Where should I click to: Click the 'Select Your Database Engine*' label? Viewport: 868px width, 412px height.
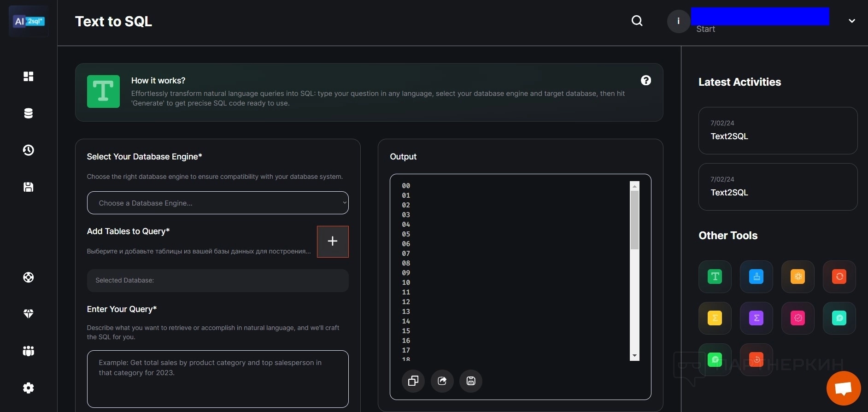click(x=144, y=157)
